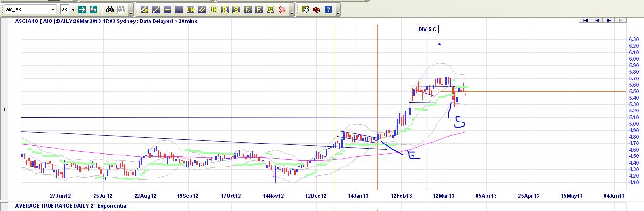
Task: Select the horizontal line tool
Action: [168, 9]
